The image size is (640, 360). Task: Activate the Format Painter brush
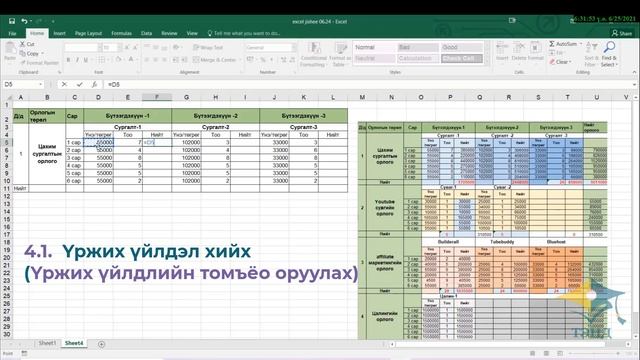[x=22, y=63]
